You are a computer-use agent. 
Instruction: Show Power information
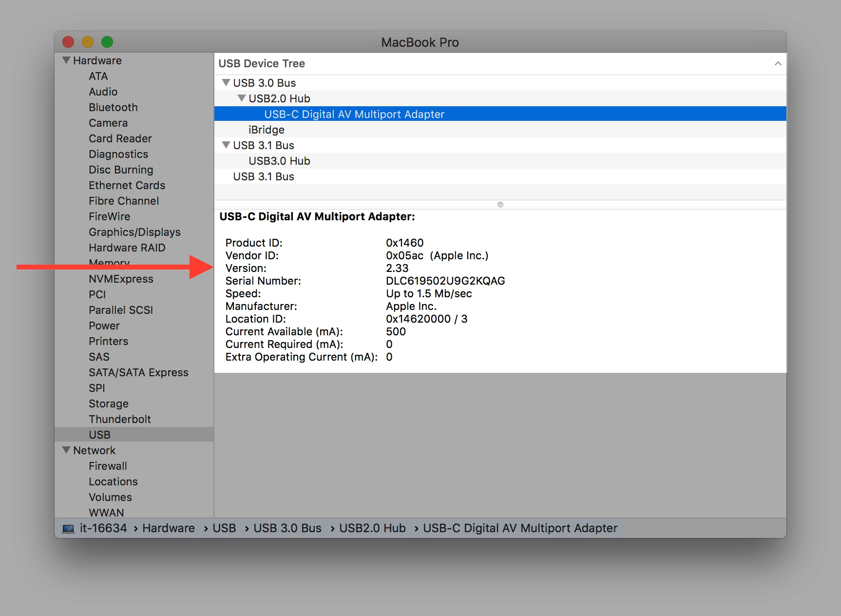tap(104, 326)
